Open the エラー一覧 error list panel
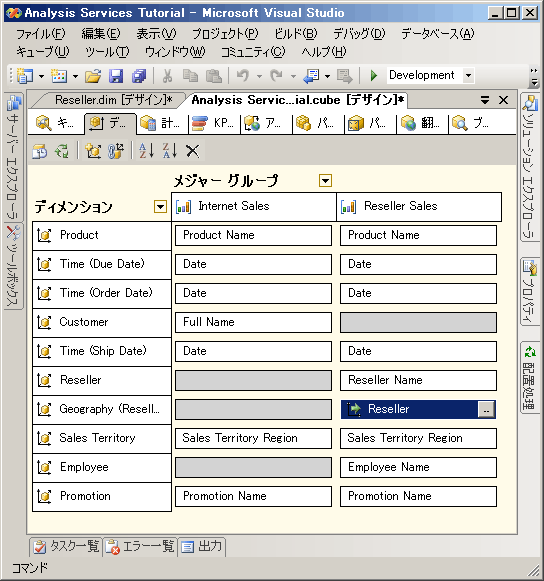Image resolution: width=544 pixels, height=581 pixels. point(140,547)
